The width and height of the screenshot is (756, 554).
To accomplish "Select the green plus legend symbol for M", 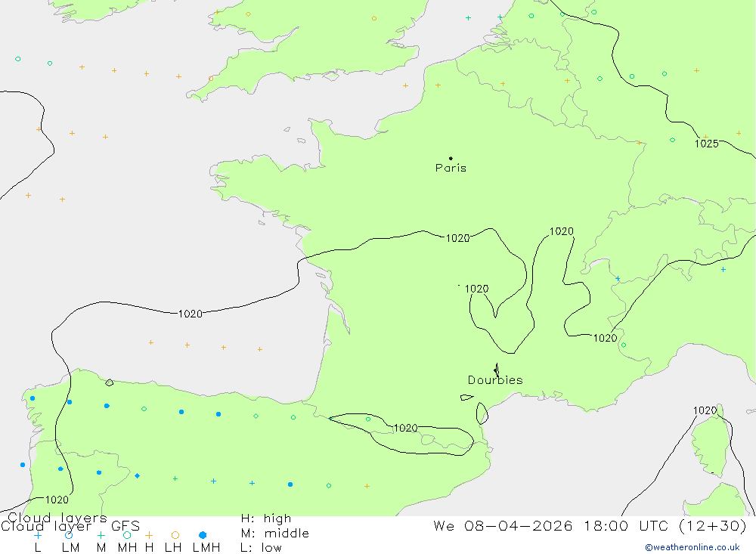I will [x=101, y=535].
